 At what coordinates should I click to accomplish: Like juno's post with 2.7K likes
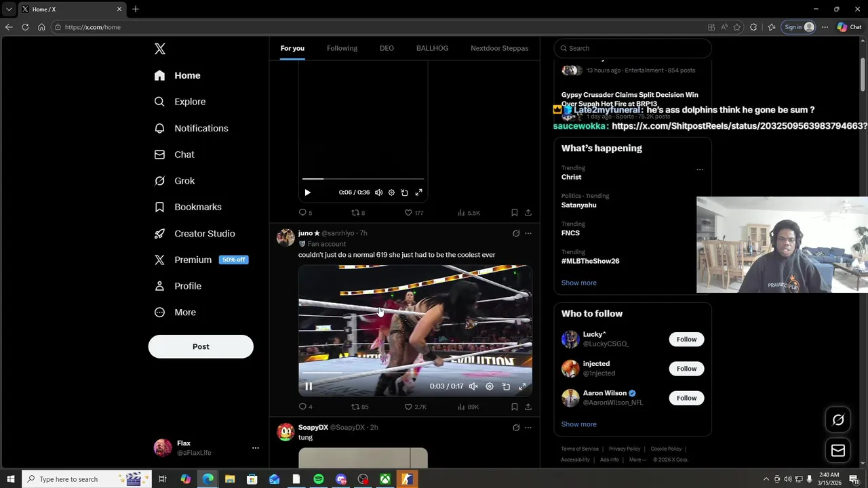[x=415, y=407]
